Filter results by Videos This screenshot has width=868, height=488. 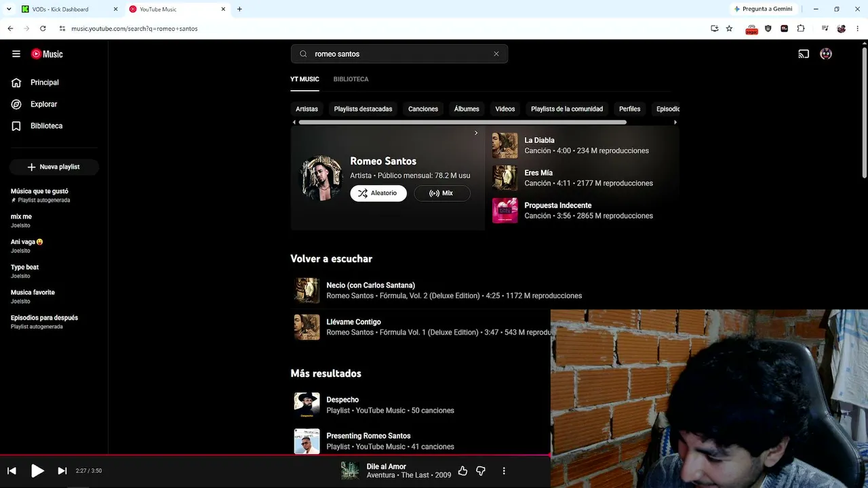(505, 109)
